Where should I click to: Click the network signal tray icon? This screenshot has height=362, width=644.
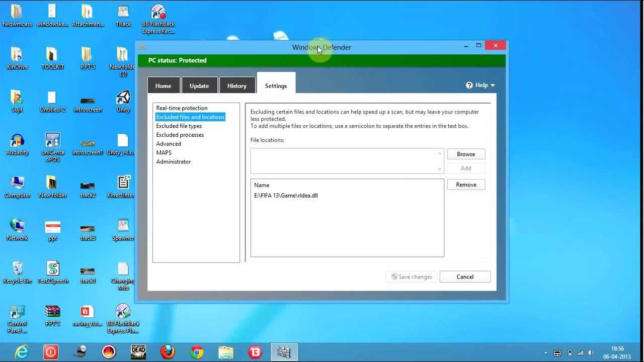[x=580, y=353]
